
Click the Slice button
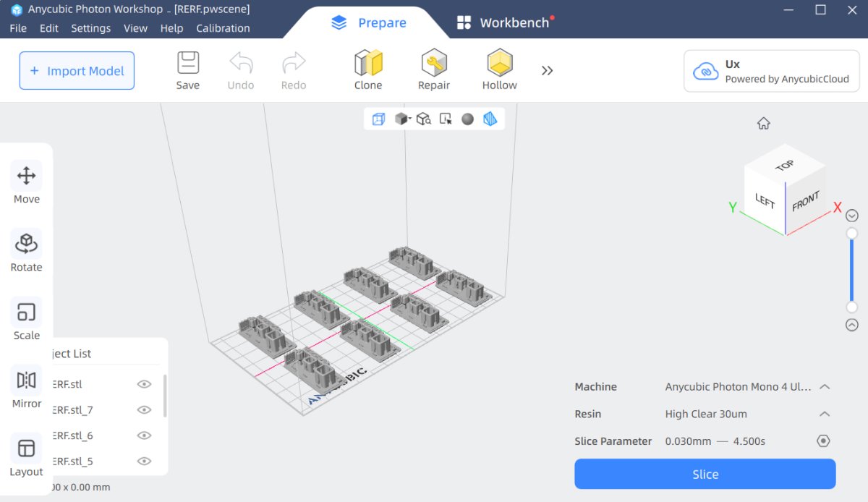pos(705,475)
